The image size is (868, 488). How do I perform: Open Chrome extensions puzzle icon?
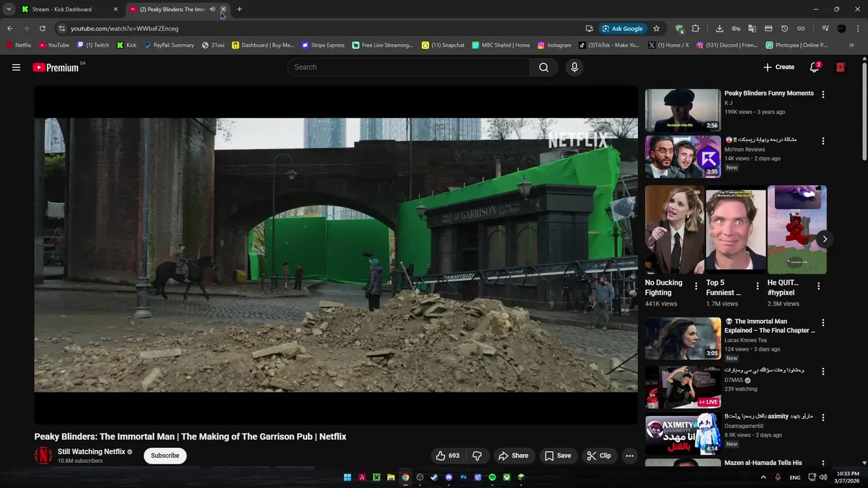coord(696,28)
